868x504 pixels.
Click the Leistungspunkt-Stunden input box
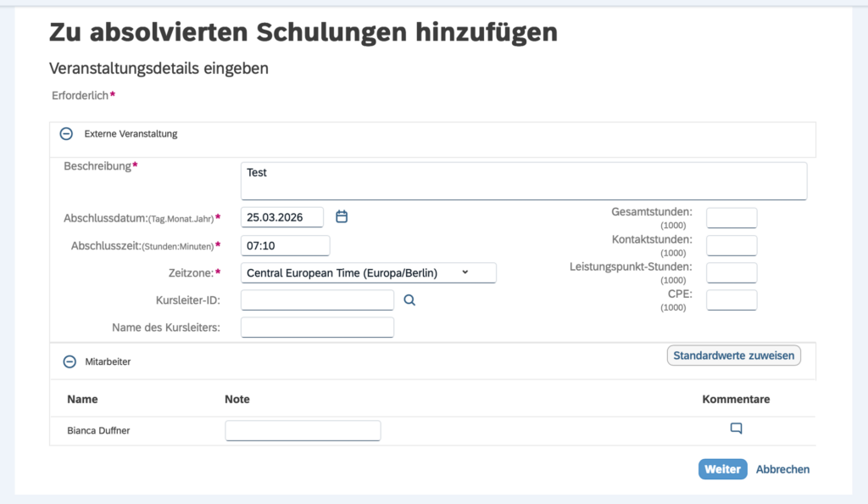tap(732, 272)
